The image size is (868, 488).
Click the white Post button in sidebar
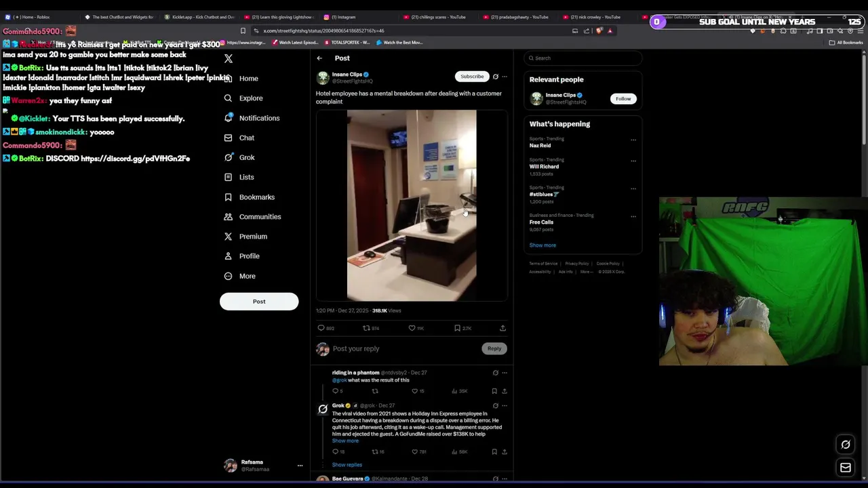259,302
